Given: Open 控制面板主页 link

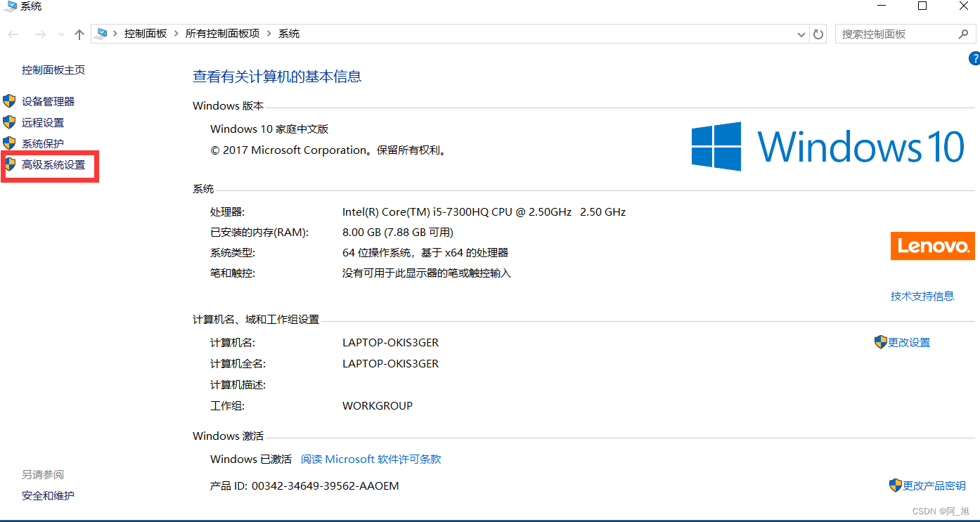Looking at the screenshot, I should coord(53,70).
